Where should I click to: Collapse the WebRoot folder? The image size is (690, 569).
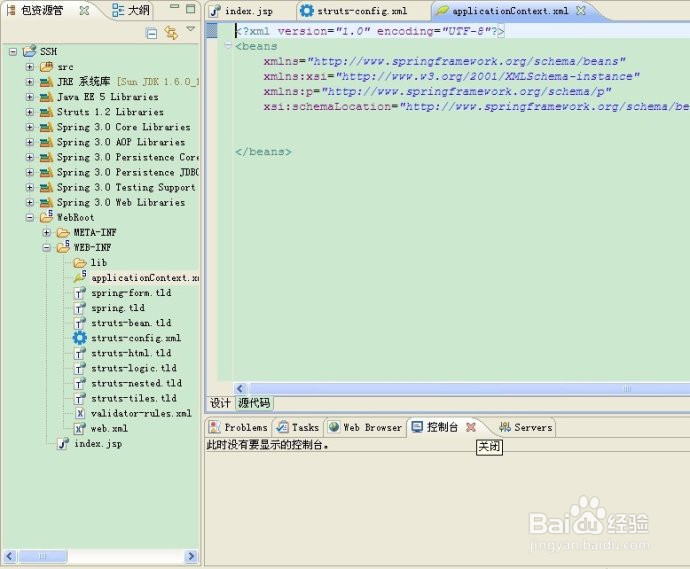click(x=29, y=217)
